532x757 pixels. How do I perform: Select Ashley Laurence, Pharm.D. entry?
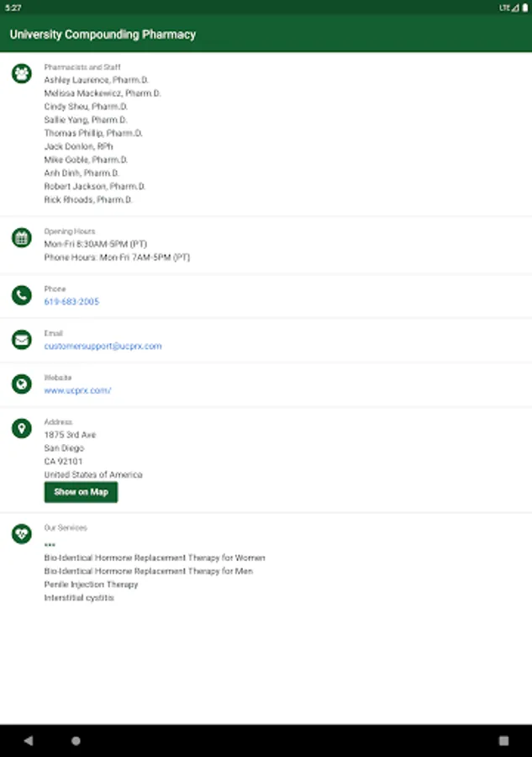(97, 80)
